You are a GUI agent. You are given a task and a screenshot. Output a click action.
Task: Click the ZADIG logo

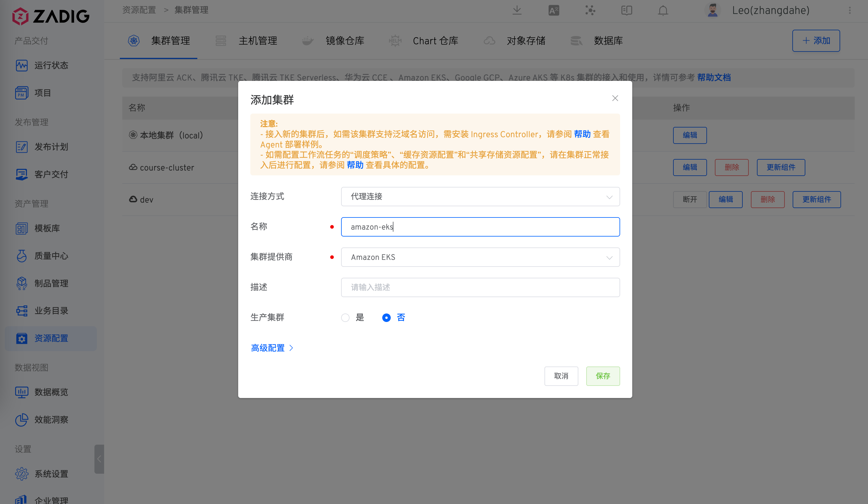pyautogui.click(x=51, y=16)
